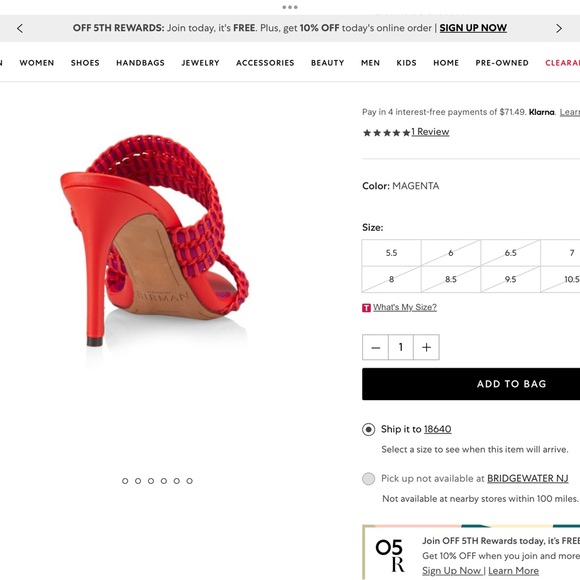Image resolution: width=580 pixels, height=580 pixels.
Task: Decrease quantity with the minus button
Action: coord(375,347)
